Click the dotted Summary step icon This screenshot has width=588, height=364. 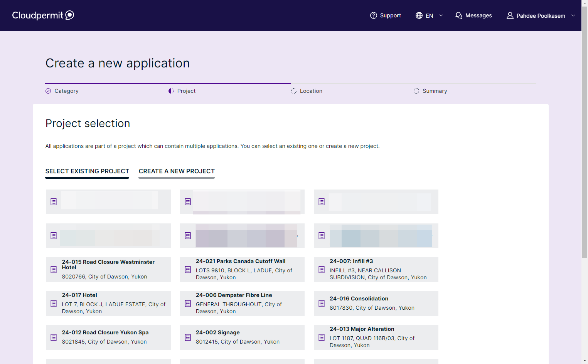click(x=416, y=91)
